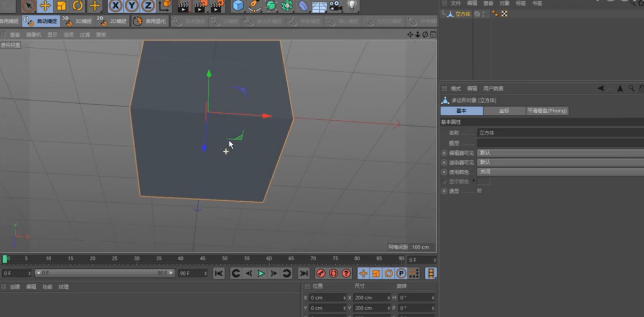
Task: Select 立方体 in object manager
Action: coord(462,14)
